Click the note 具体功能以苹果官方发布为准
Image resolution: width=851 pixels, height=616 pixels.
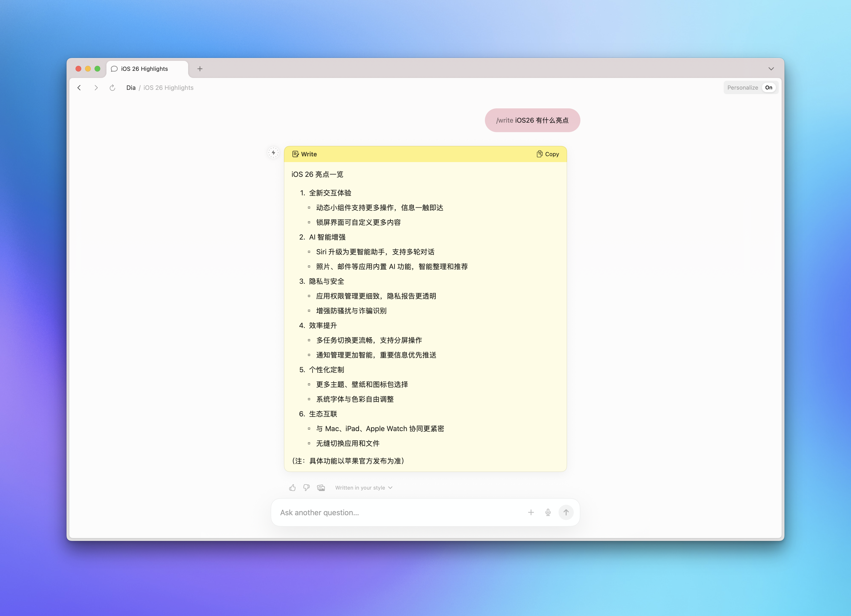(x=348, y=461)
